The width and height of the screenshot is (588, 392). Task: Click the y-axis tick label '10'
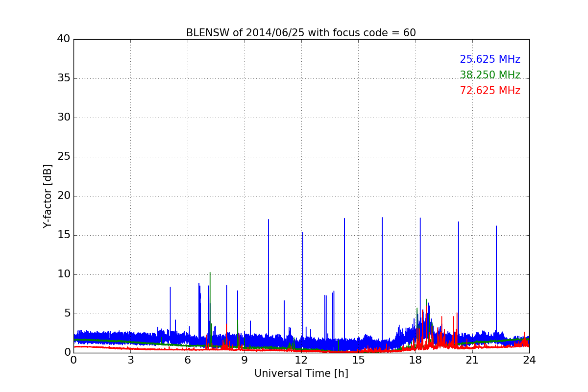[x=64, y=274]
